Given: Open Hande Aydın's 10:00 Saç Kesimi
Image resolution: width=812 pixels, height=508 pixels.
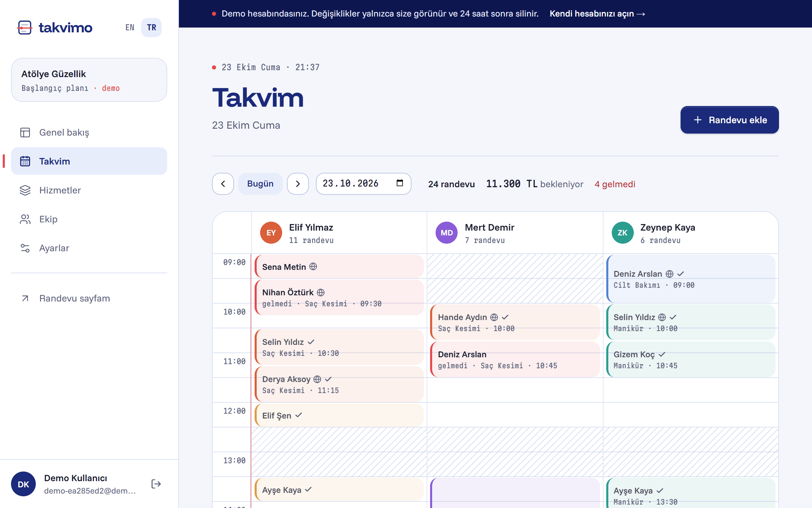Looking at the screenshot, I should click(x=515, y=322).
